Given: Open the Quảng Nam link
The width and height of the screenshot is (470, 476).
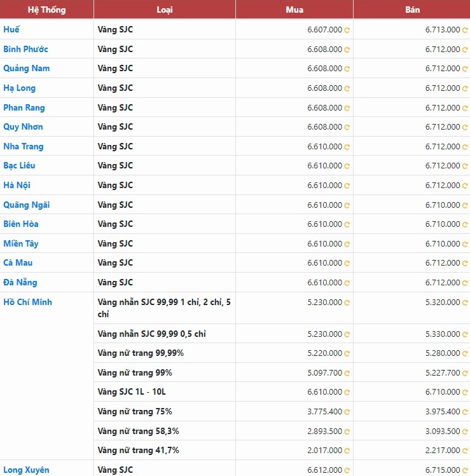Looking at the screenshot, I should pyautogui.click(x=27, y=68).
